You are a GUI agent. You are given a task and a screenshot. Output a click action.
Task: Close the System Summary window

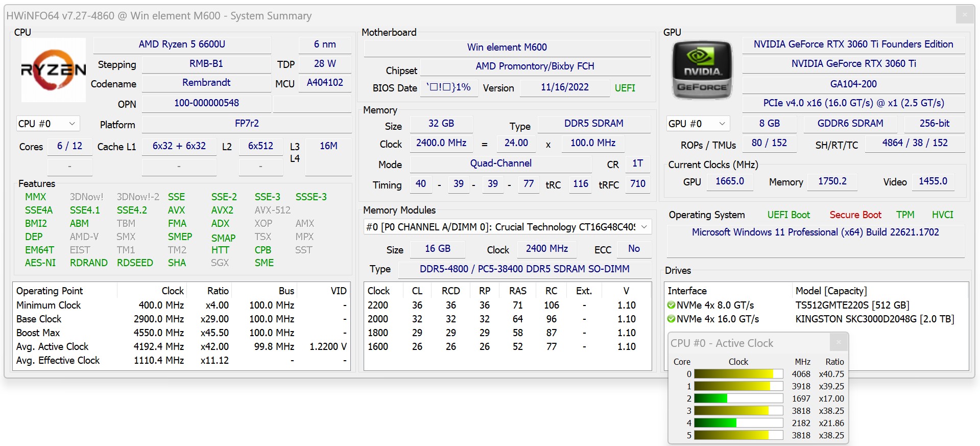[x=965, y=15]
